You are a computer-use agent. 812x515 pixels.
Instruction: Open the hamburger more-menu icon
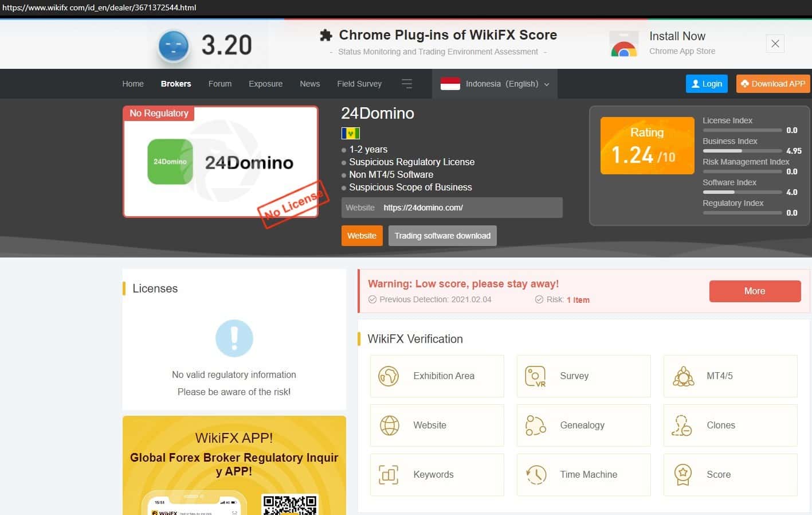click(x=407, y=84)
